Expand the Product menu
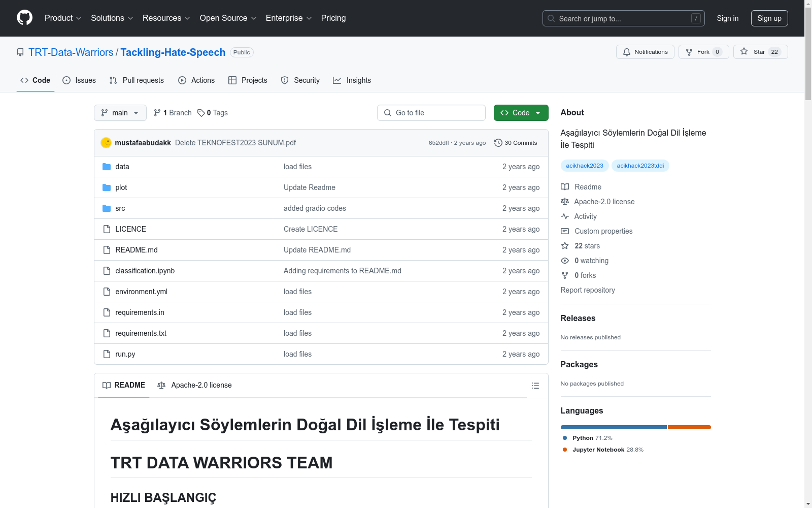This screenshot has width=812, height=508. [x=63, y=18]
